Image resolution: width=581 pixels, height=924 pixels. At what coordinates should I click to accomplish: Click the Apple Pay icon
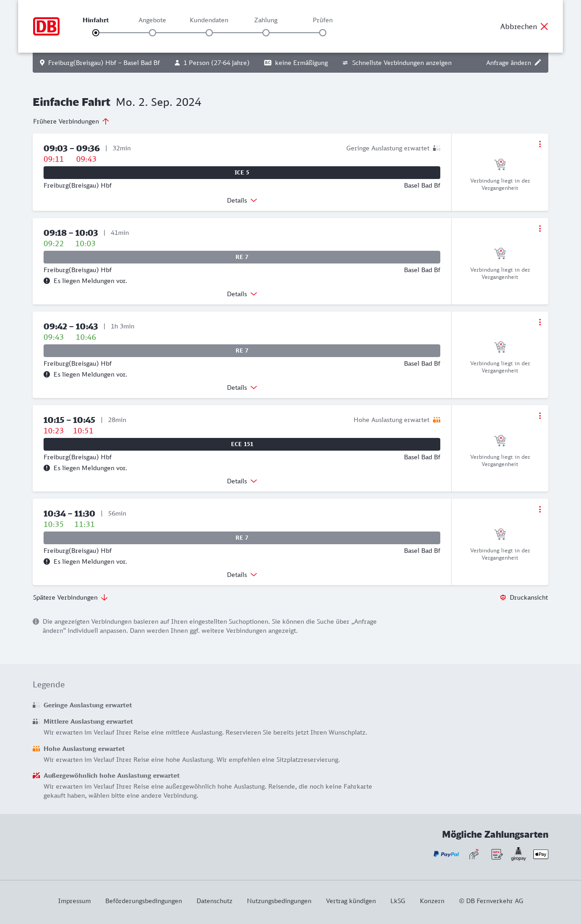tap(541, 854)
